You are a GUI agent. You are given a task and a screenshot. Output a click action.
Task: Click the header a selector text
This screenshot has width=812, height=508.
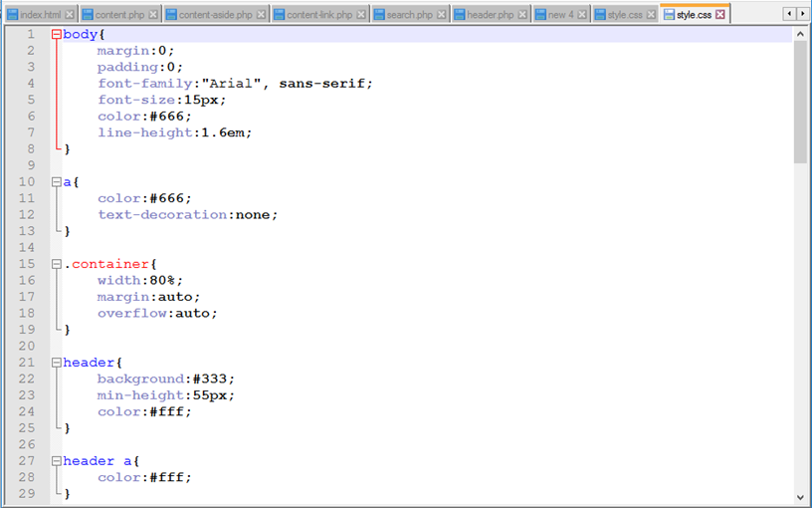98,461
